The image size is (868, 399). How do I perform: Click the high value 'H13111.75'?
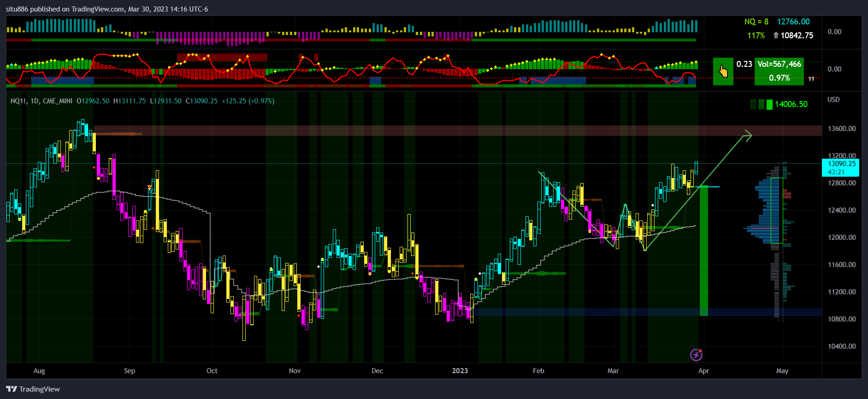(x=130, y=101)
